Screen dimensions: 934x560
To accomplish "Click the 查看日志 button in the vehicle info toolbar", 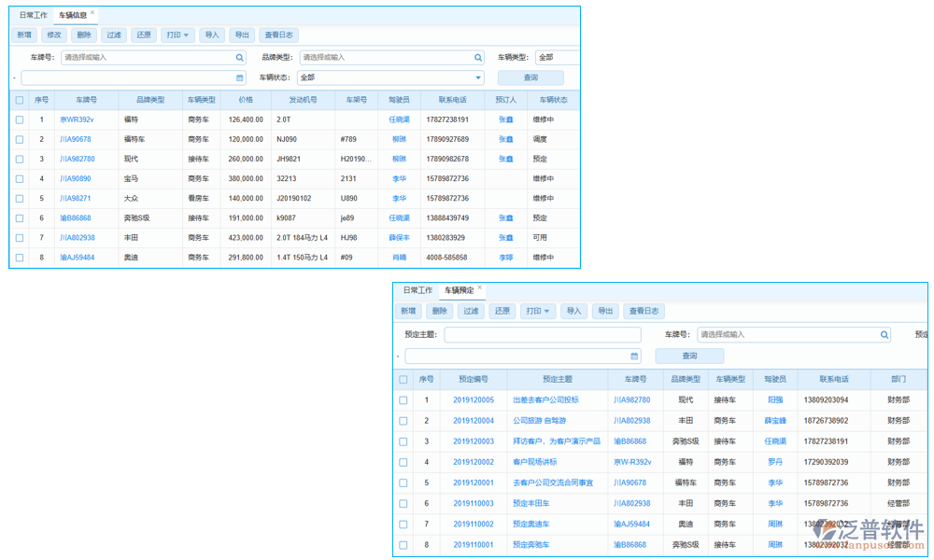I will click(x=277, y=35).
